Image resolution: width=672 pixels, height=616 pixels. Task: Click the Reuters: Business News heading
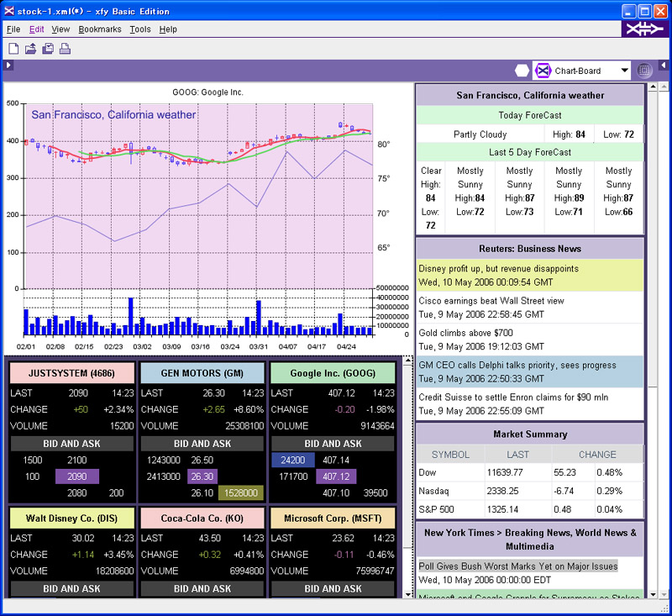point(530,249)
